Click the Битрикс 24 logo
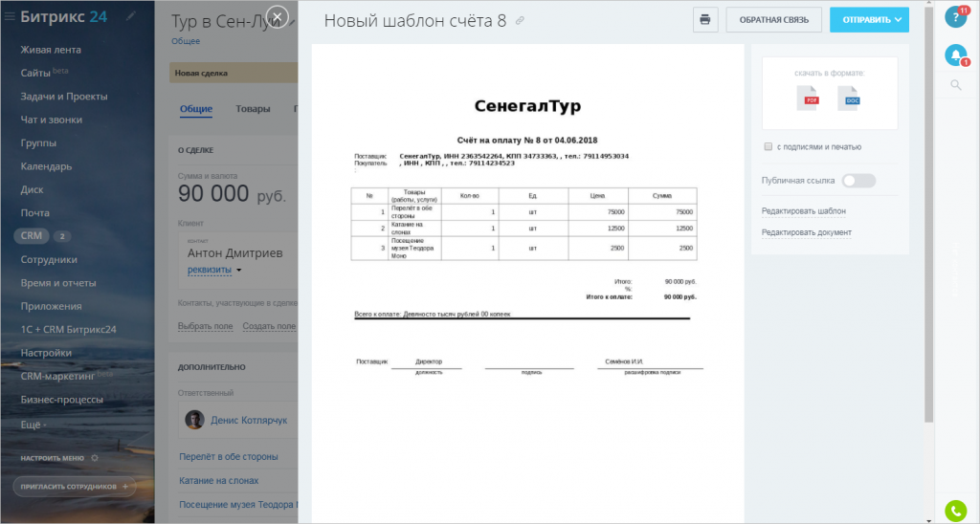Image resolution: width=980 pixels, height=524 pixels. tap(64, 17)
